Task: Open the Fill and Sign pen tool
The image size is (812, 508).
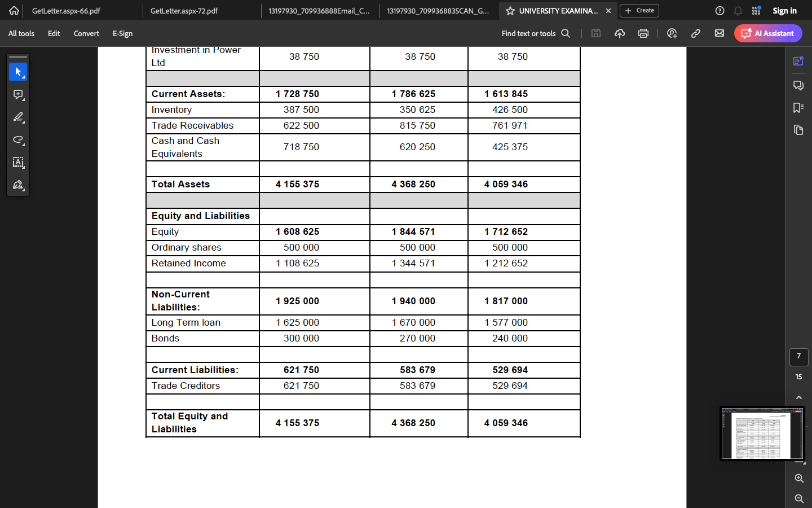Action: [x=18, y=185]
